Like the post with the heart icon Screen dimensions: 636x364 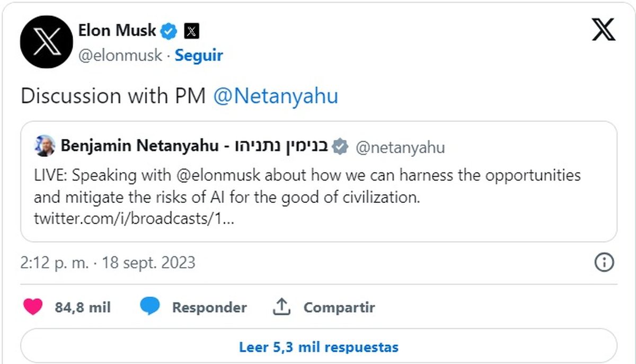[x=33, y=307]
